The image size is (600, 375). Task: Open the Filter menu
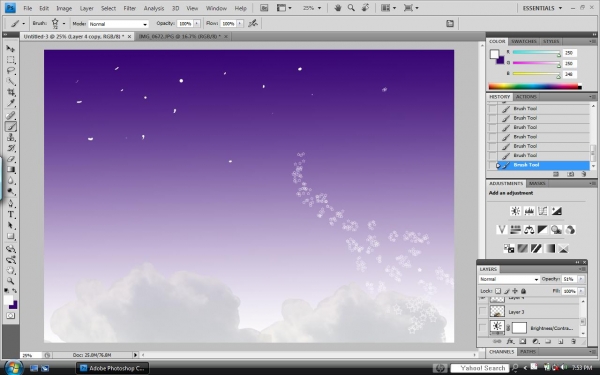click(130, 8)
